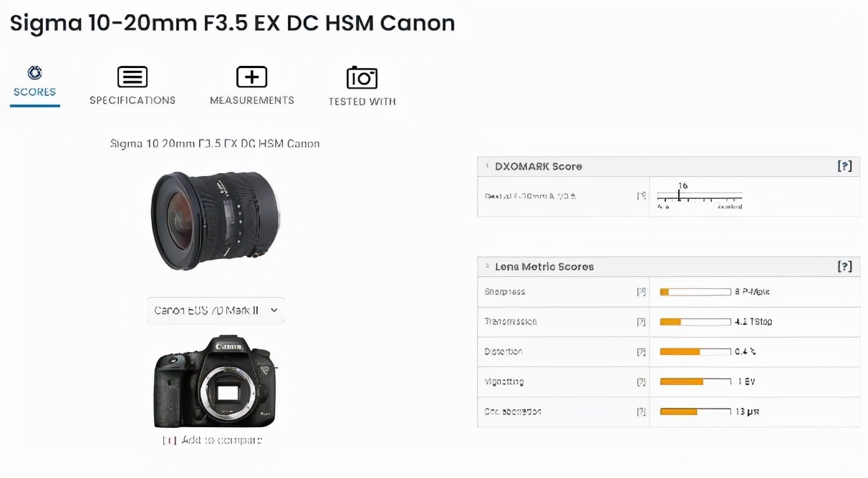Click the Tested With camera icon

point(362,78)
